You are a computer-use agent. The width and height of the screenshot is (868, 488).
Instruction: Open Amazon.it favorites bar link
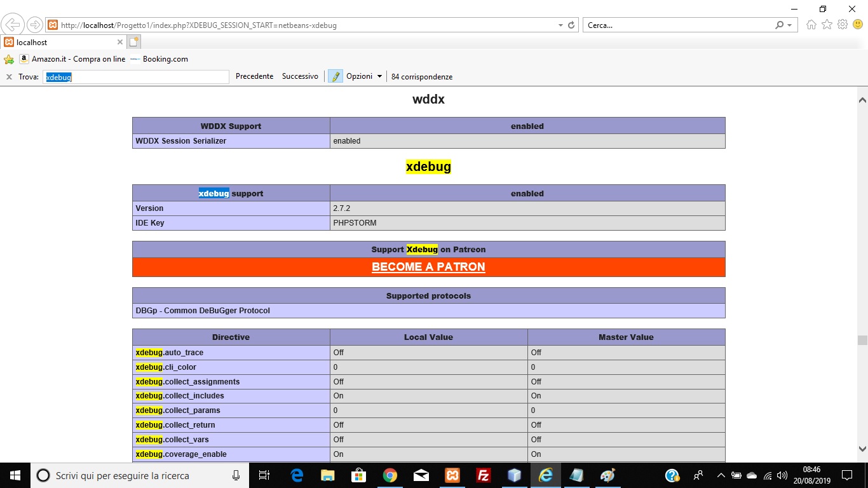(x=72, y=59)
